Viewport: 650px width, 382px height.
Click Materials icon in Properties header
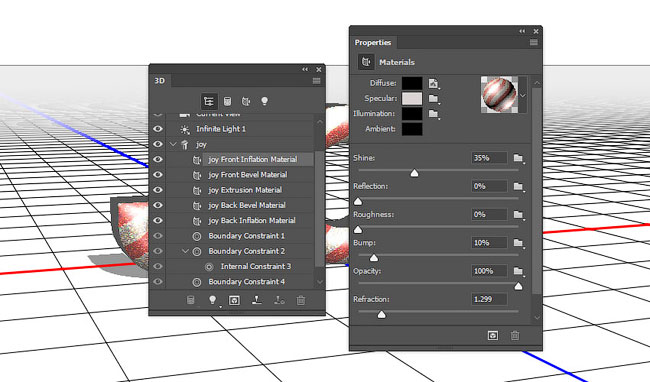click(366, 62)
